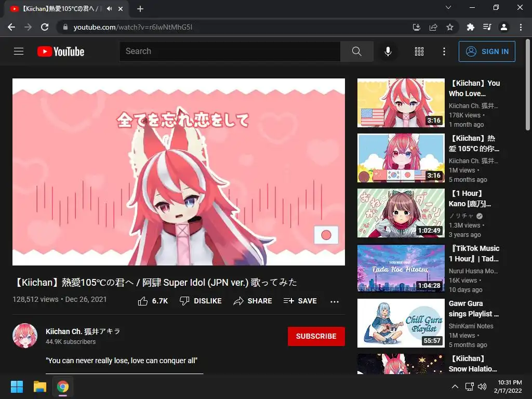Viewport: 532px width, 399px height.
Task: Click the Gawr Gura sings Playlist title
Action: 474,309
